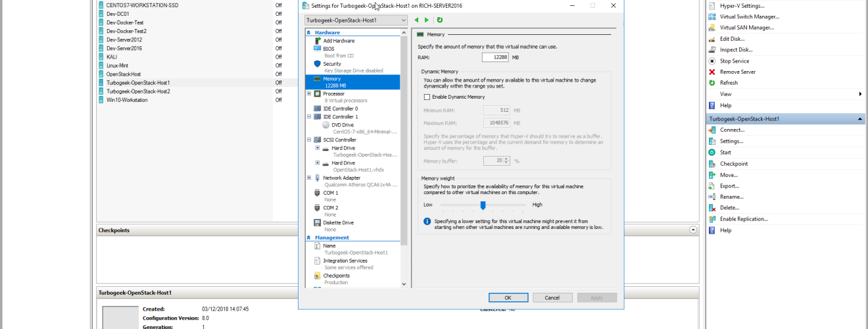Viewport: 868px width, 329px height.
Task: Click Stop Service action
Action: [x=734, y=61]
